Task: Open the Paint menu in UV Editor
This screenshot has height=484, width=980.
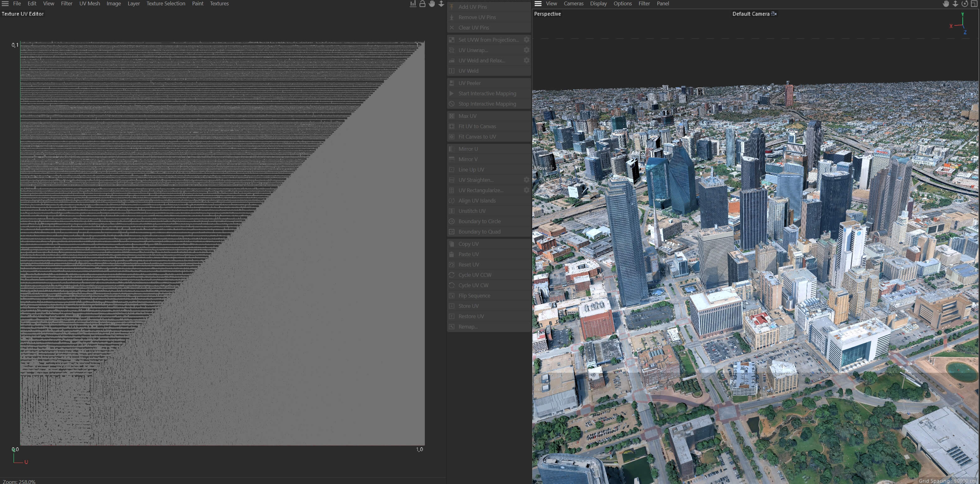Action: (198, 3)
